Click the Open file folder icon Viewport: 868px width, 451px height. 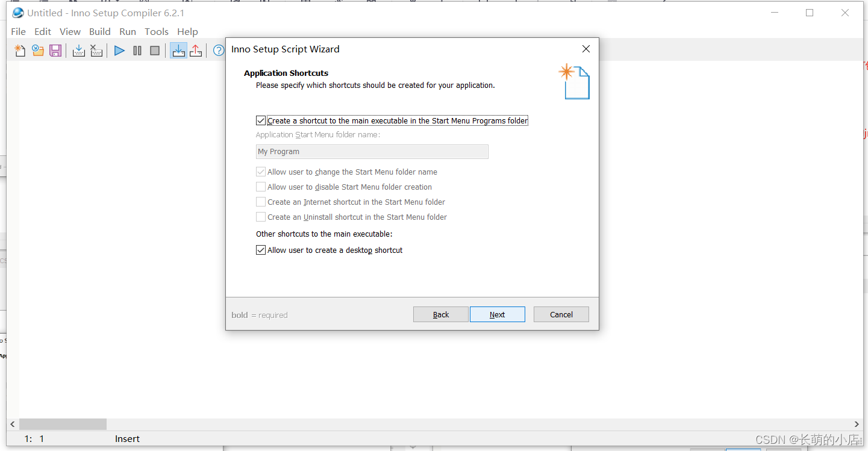pos(38,51)
